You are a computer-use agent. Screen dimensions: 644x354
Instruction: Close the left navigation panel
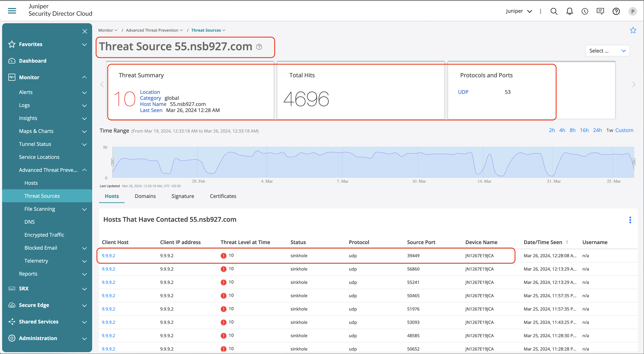click(85, 31)
